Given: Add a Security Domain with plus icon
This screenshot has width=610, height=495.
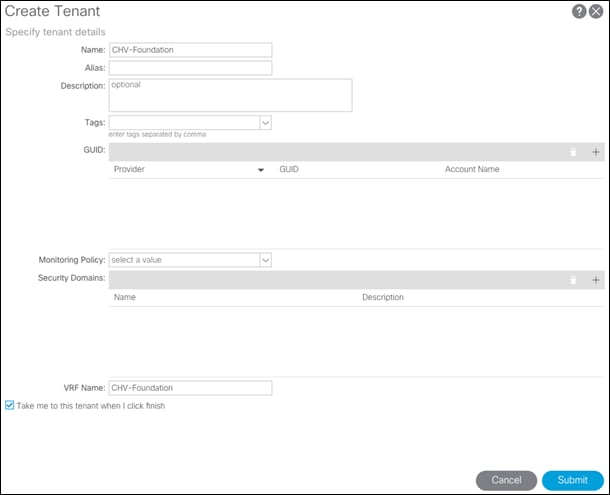Looking at the screenshot, I should click(x=596, y=280).
